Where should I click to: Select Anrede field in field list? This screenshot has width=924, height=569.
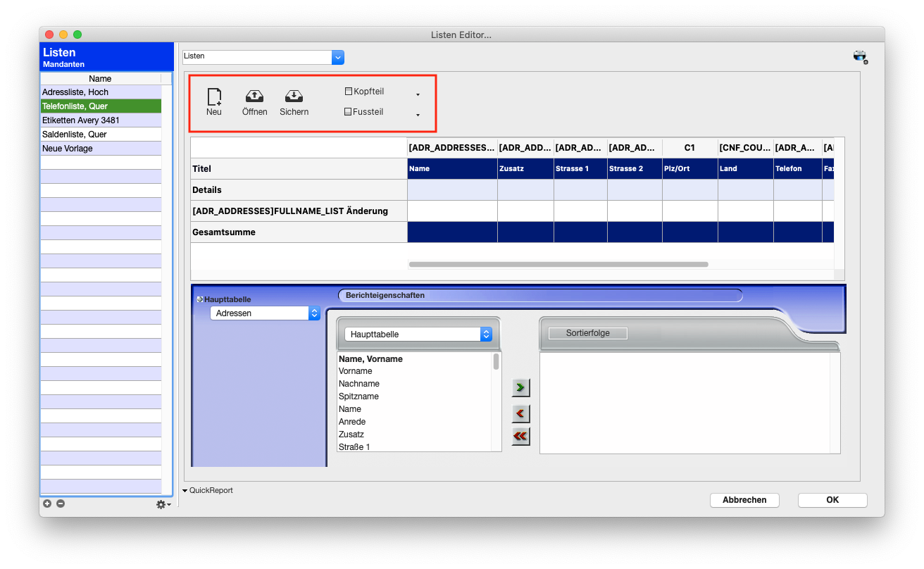click(x=415, y=422)
